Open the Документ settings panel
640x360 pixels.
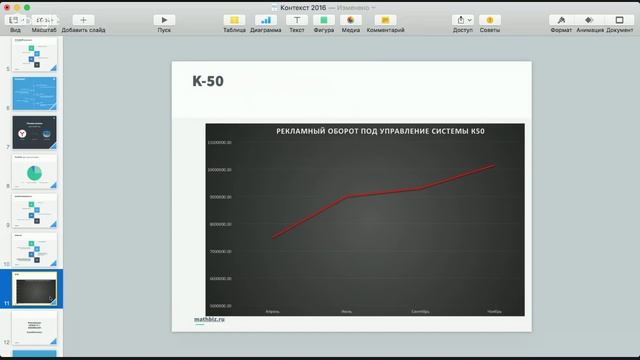[x=620, y=20]
